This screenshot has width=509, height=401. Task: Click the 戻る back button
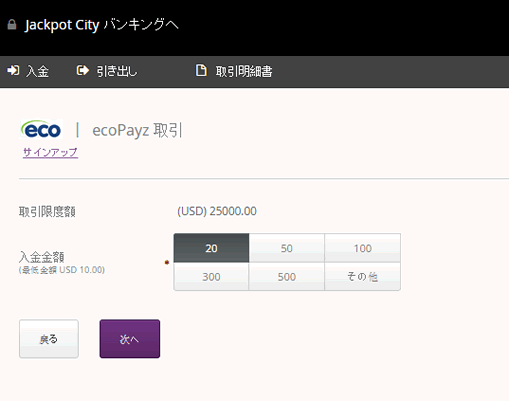[x=49, y=339]
